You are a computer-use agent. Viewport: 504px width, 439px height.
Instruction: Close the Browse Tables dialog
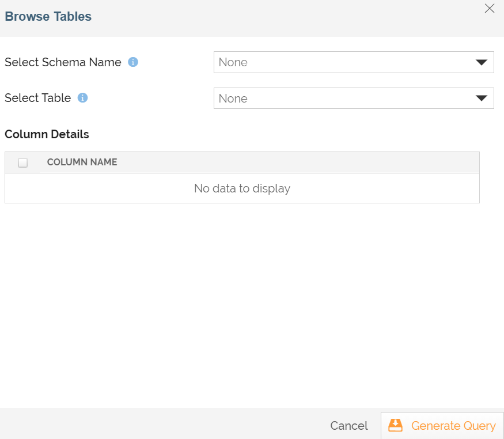click(x=489, y=9)
